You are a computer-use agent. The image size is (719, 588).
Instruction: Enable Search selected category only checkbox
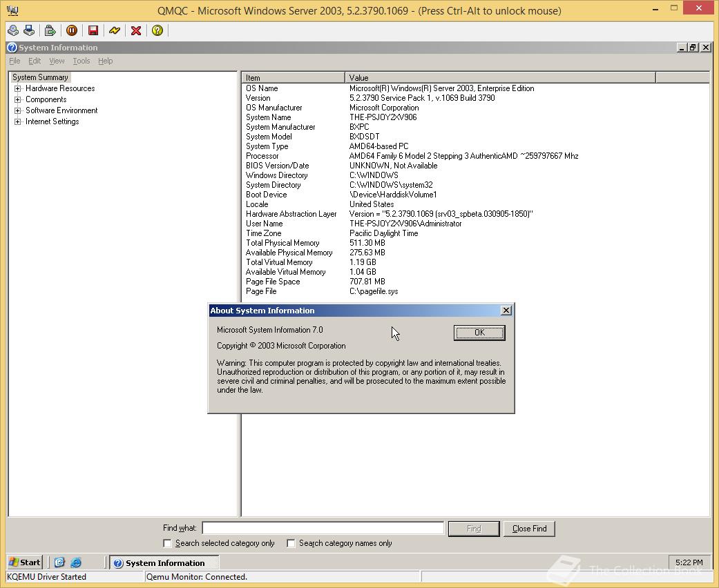(x=167, y=543)
